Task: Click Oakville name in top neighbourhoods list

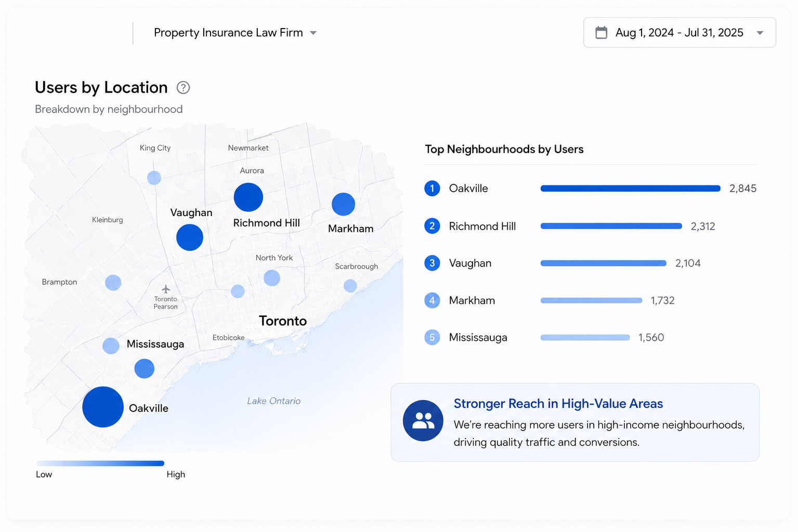Action: click(x=468, y=189)
